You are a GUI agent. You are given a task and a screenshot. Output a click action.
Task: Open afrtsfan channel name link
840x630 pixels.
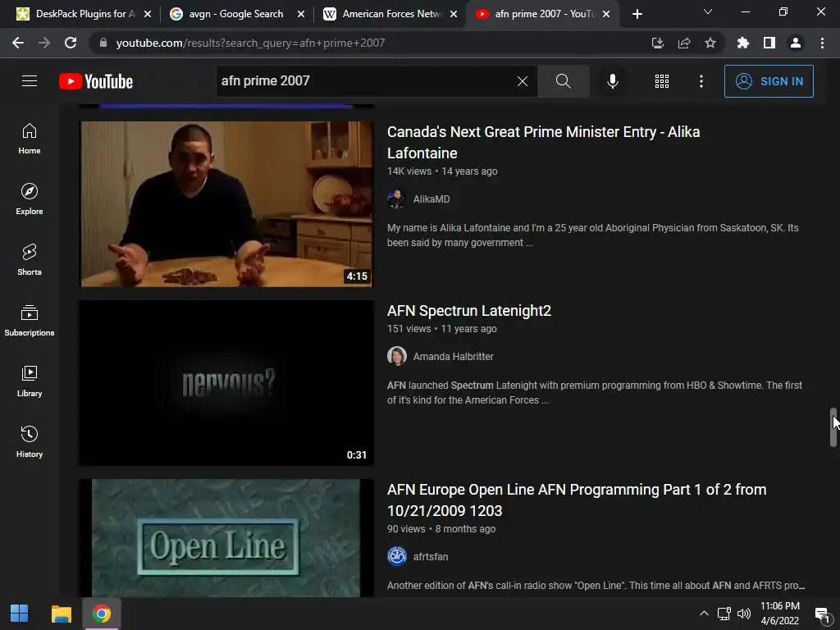tap(431, 557)
